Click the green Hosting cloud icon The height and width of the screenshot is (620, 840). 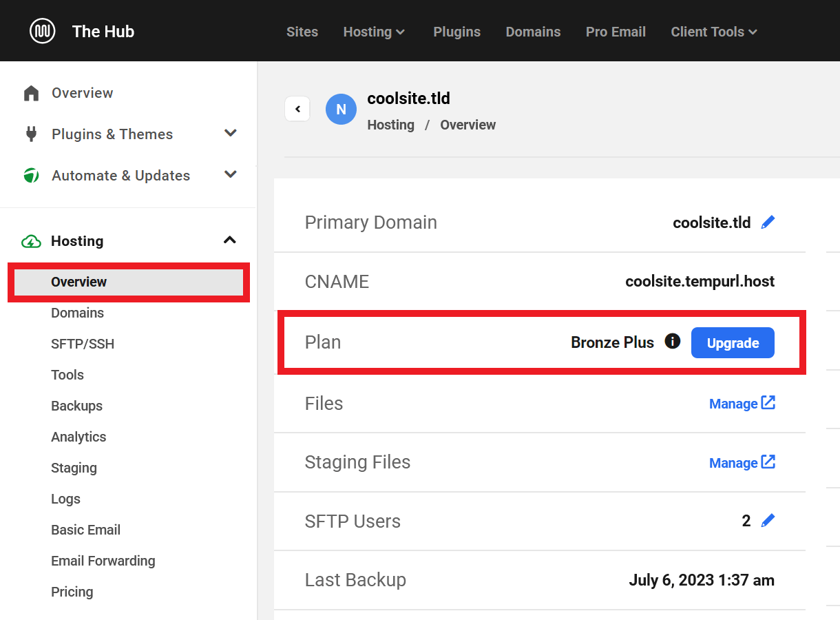pos(31,241)
